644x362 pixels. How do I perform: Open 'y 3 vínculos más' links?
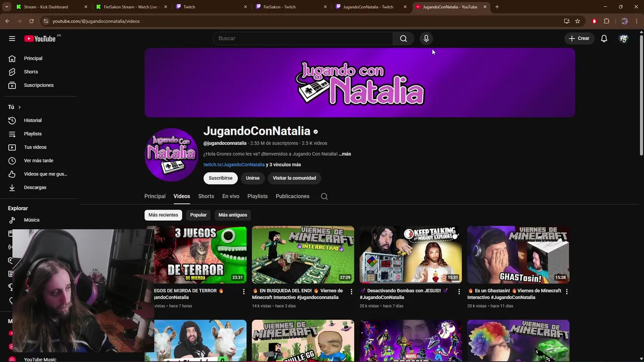click(x=283, y=164)
